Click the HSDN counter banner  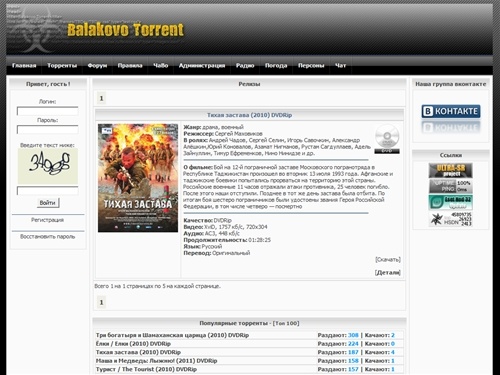pyautogui.click(x=450, y=219)
